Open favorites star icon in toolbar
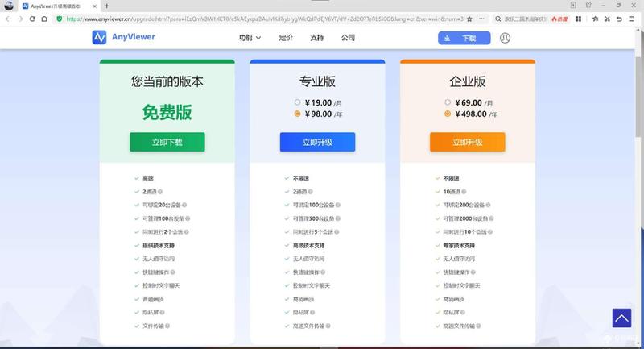The image size is (644, 349). pos(595,19)
